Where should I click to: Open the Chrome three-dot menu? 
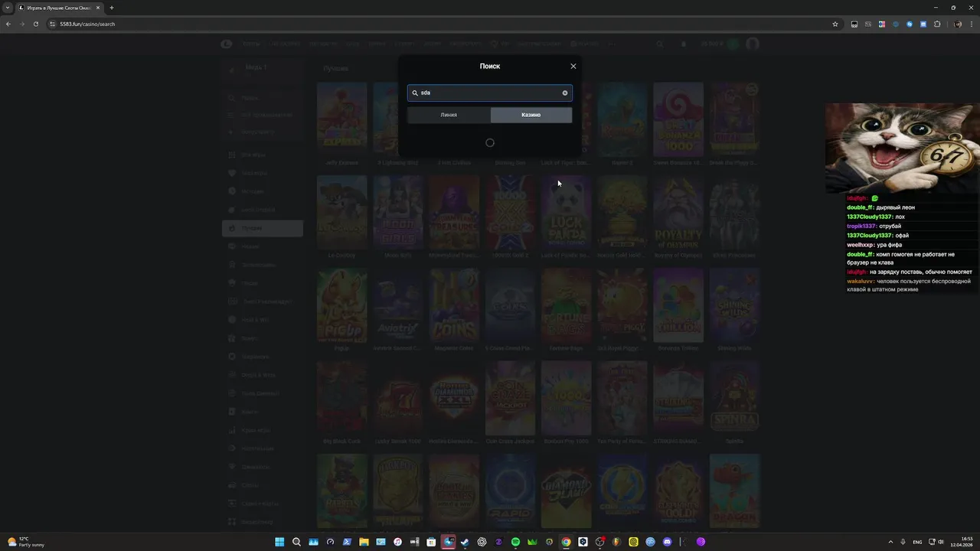(x=972, y=24)
